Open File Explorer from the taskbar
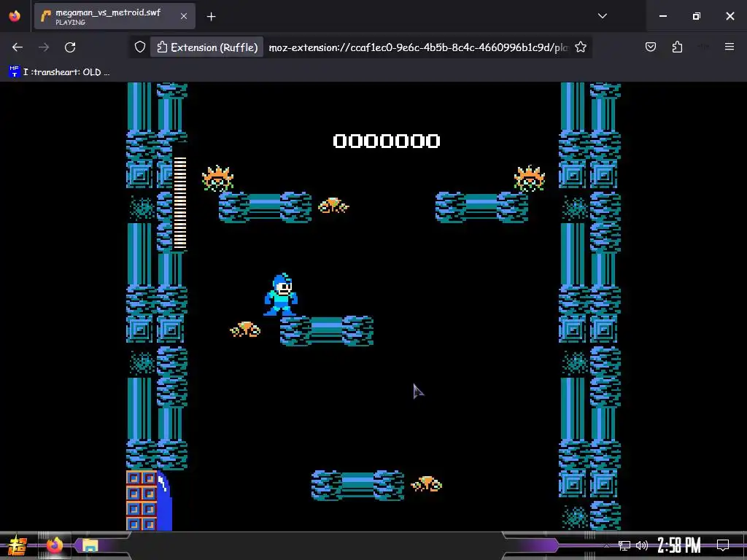Viewport: 747px width, 560px height. coord(89,545)
